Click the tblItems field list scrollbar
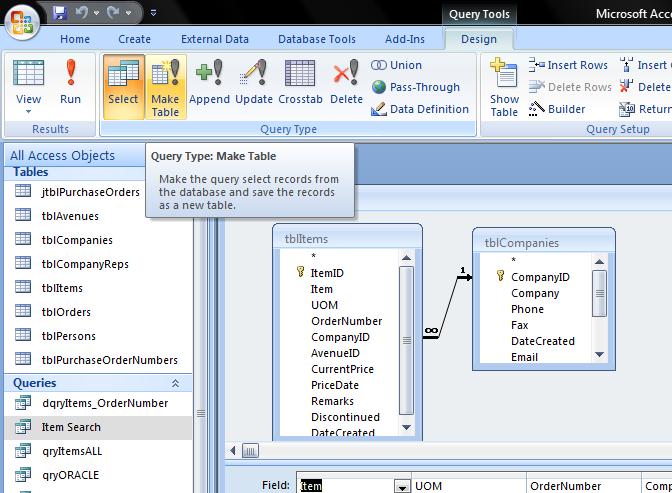The width and height of the screenshot is (672, 493). click(x=406, y=340)
